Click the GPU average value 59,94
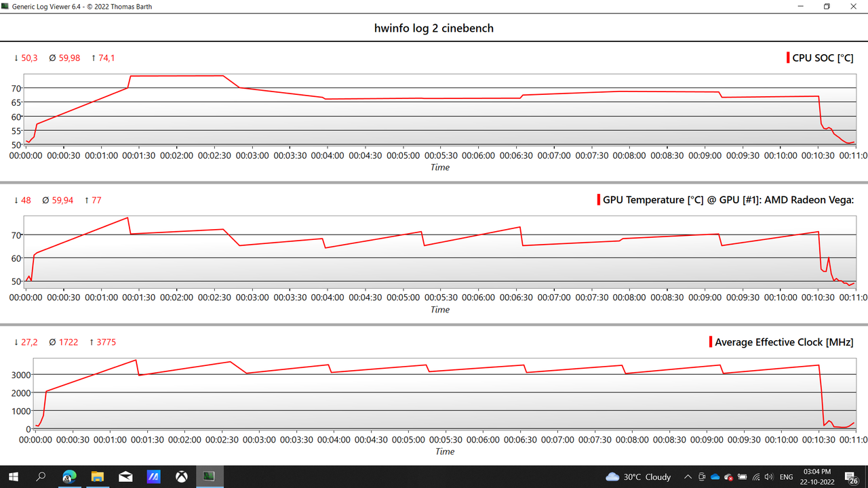The image size is (868, 488). [x=62, y=201]
